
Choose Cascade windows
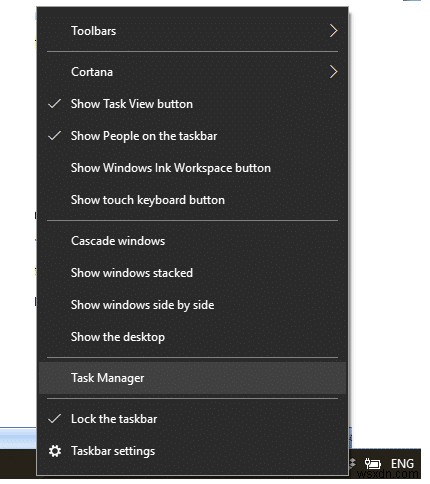click(x=192, y=241)
